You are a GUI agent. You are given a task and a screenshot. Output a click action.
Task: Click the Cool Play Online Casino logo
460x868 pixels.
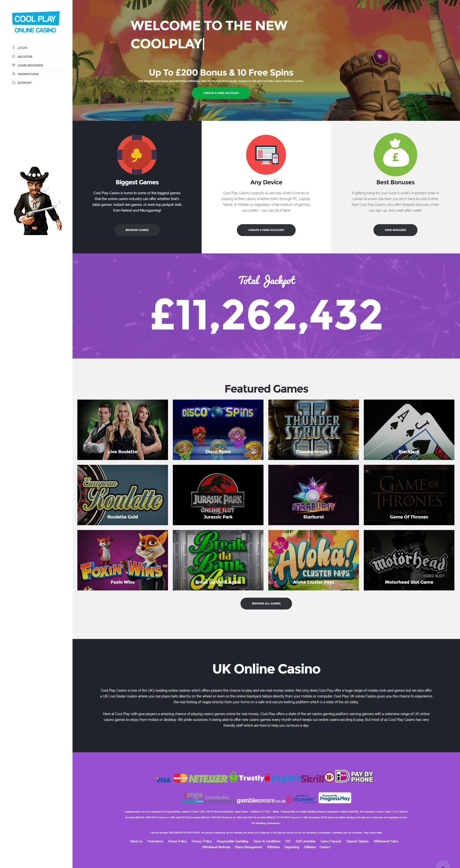35,23
